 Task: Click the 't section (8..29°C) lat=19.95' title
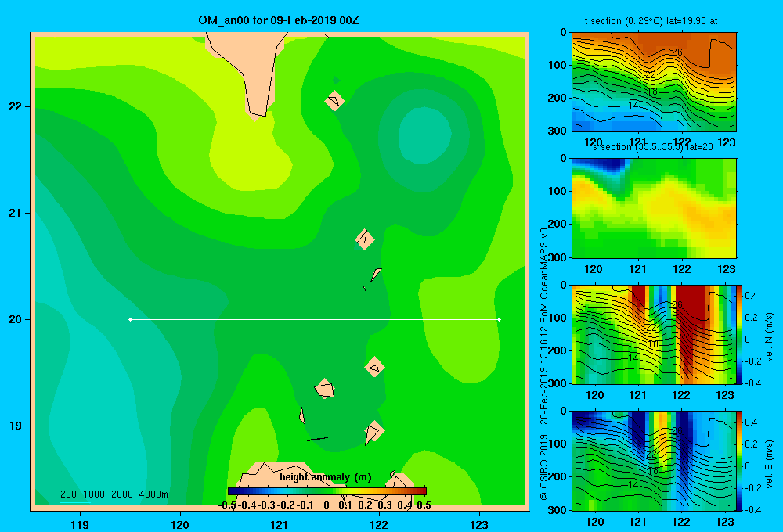(651, 21)
